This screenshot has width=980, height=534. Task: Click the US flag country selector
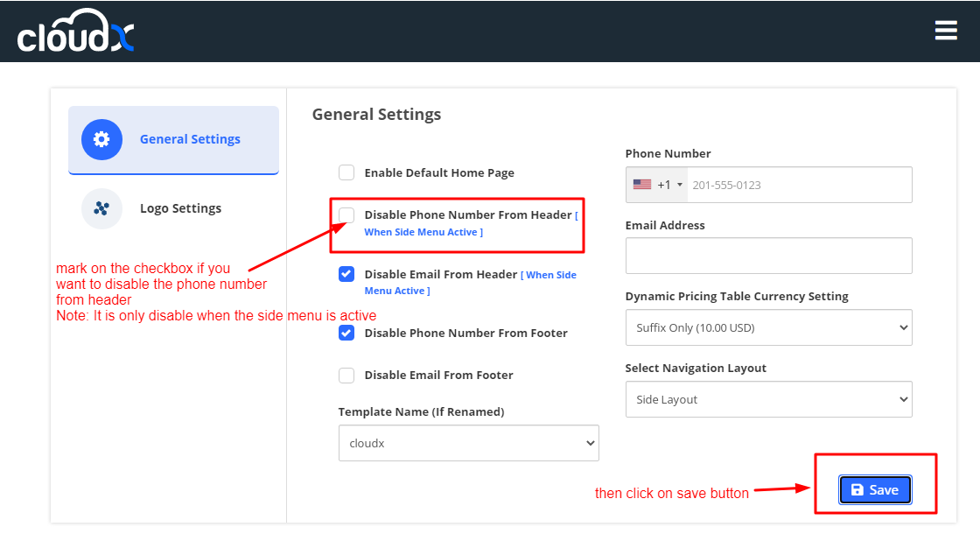(x=642, y=185)
